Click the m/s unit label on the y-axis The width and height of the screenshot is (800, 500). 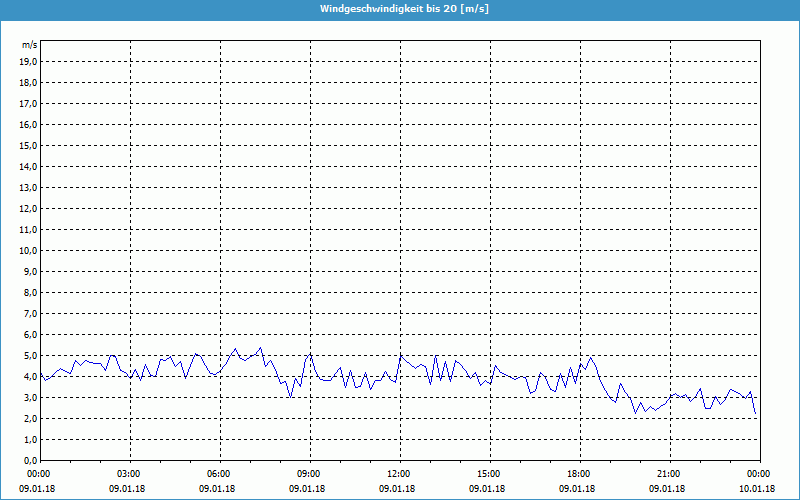pos(28,45)
